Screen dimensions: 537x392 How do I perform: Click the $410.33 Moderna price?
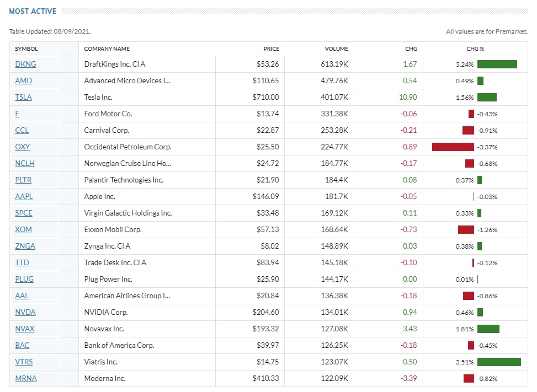(x=266, y=379)
